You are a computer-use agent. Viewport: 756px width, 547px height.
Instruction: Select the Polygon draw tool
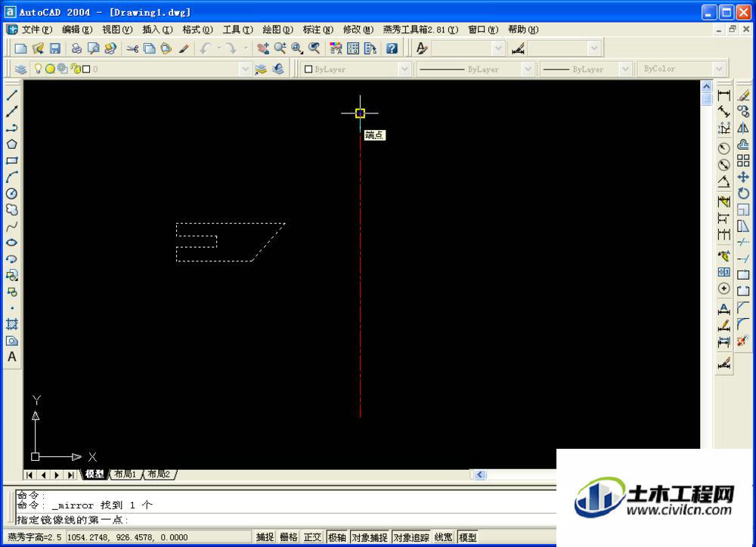click(x=12, y=144)
